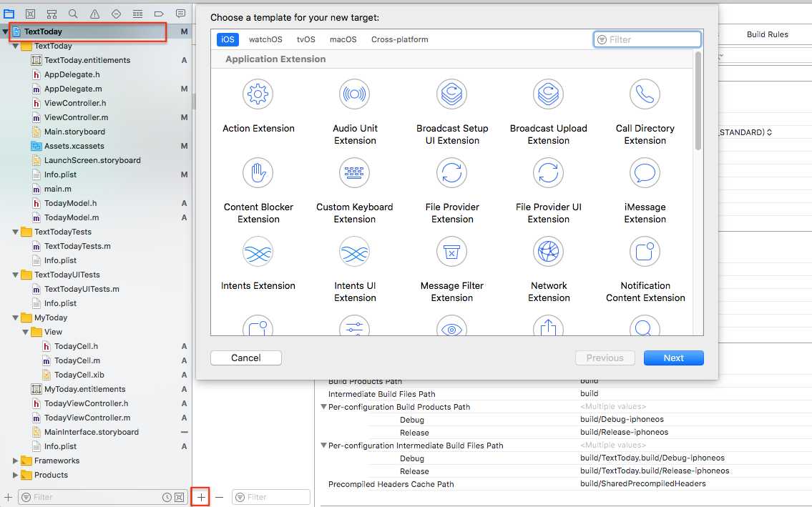The image size is (812, 507).
Task: Open the Build Rules tab
Action: 767,34
